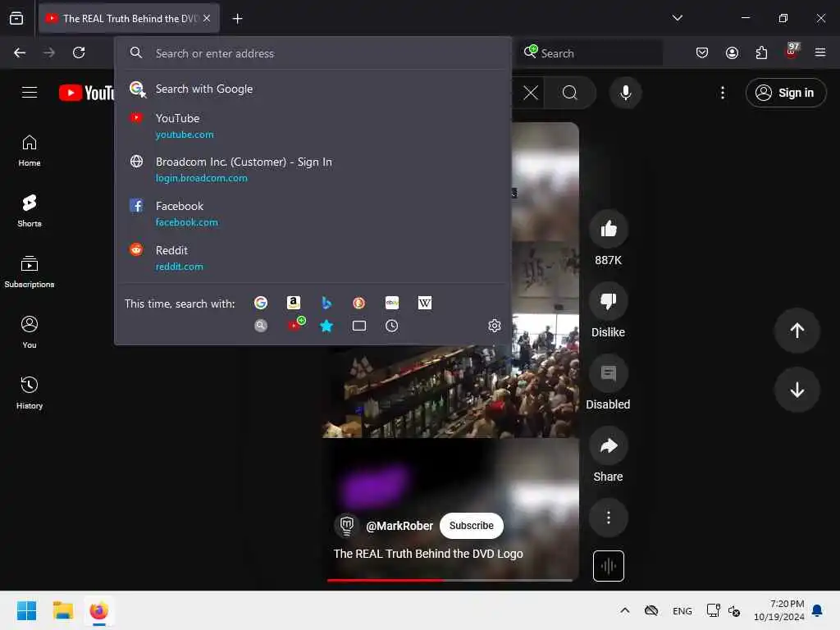Screen dimensions: 840x630
Task: Share the short video
Action: 609,445
